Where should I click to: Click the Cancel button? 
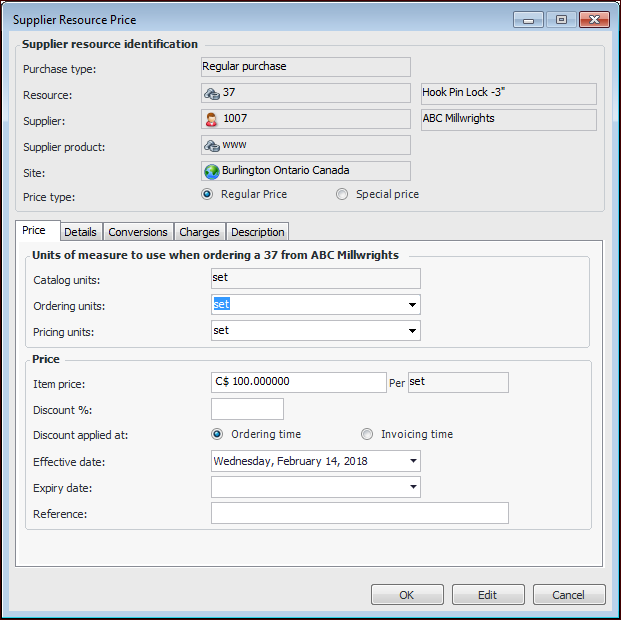(569, 594)
